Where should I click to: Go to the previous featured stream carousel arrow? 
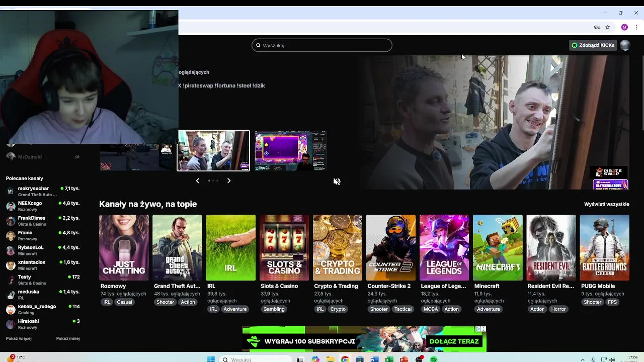click(198, 180)
